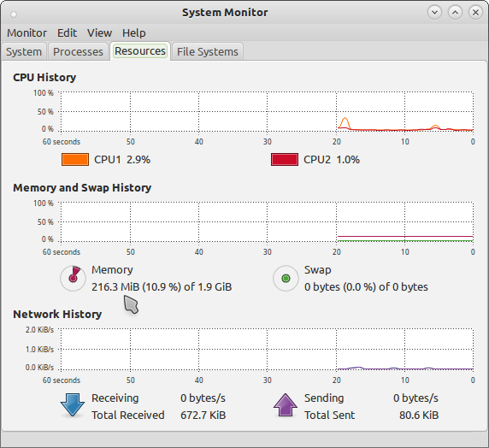This screenshot has height=448, width=489.
Task: Click the CPU History graph area
Action: 267,112
